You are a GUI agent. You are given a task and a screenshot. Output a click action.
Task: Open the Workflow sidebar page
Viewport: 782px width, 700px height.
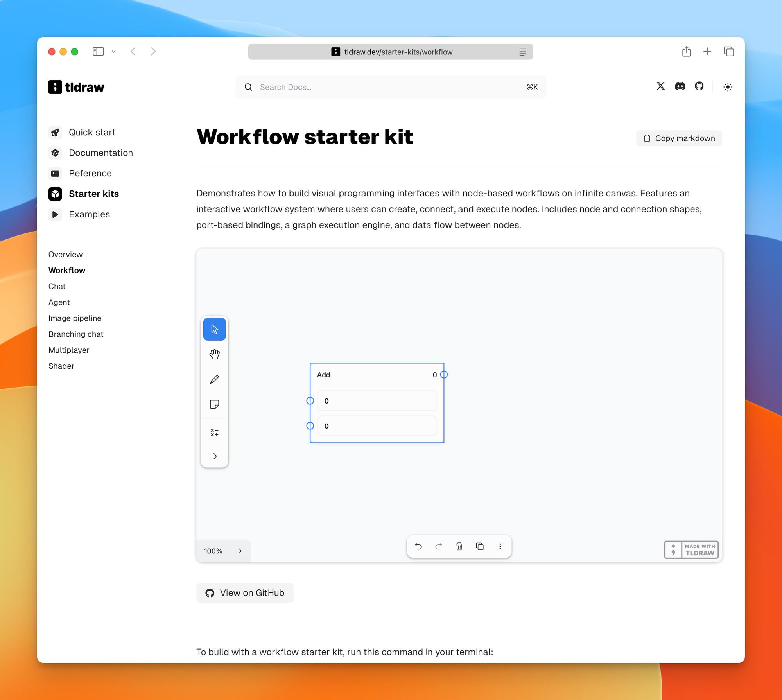(67, 271)
